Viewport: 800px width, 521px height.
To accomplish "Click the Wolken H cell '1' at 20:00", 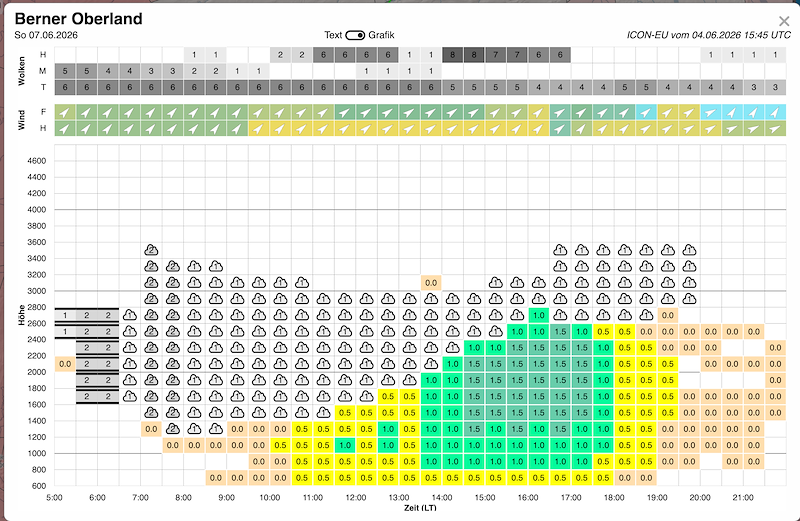I will click(711, 55).
